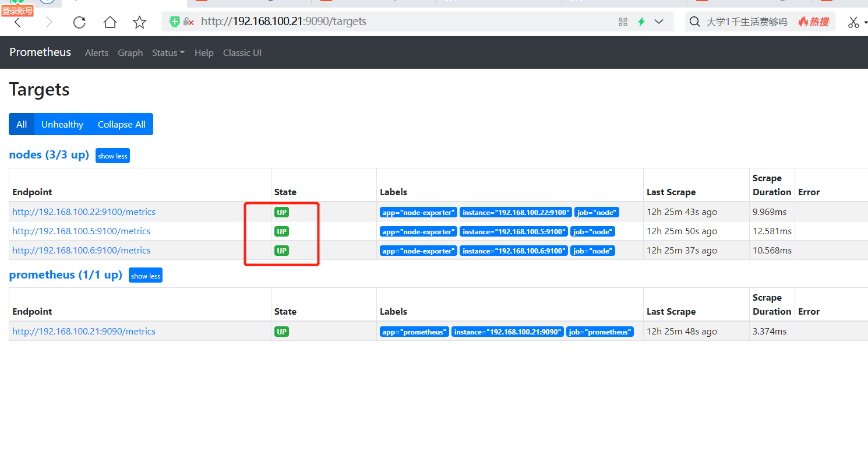
Task: Expand the address bar dropdown chevron
Action: [x=659, y=22]
